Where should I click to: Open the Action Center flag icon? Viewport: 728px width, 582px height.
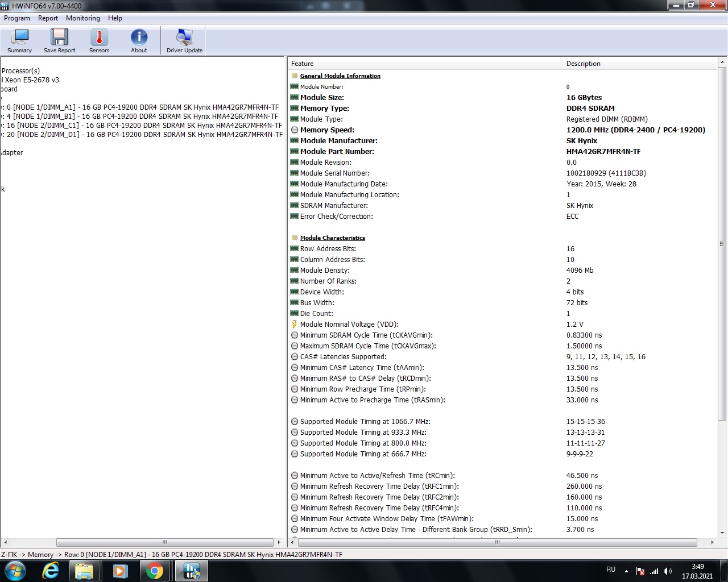tap(640, 571)
